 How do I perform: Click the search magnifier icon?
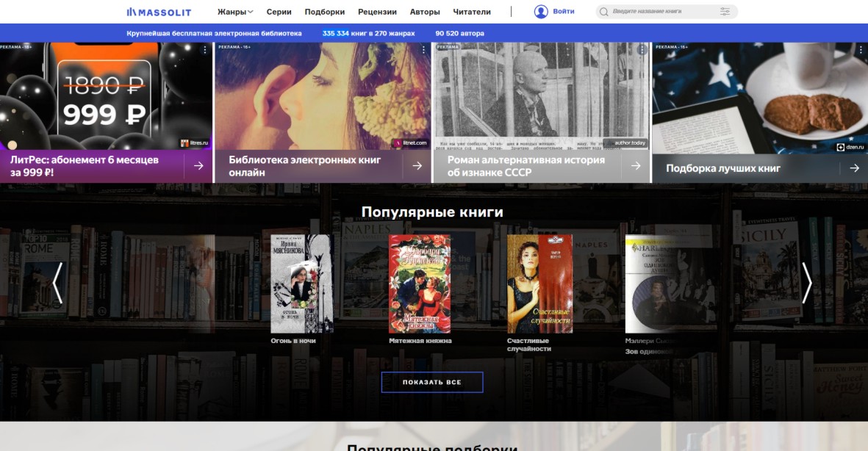point(603,12)
